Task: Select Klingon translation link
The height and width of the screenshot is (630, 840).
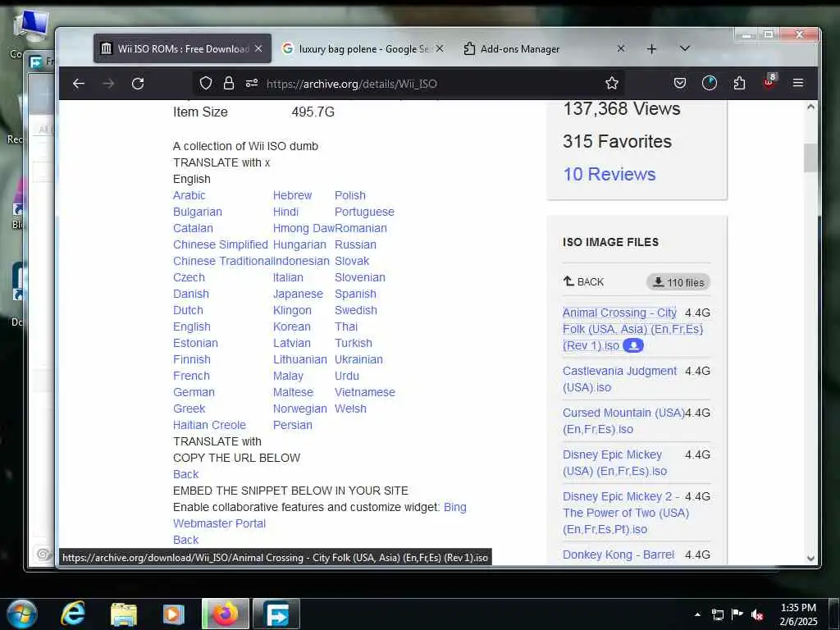Action: 292,310
